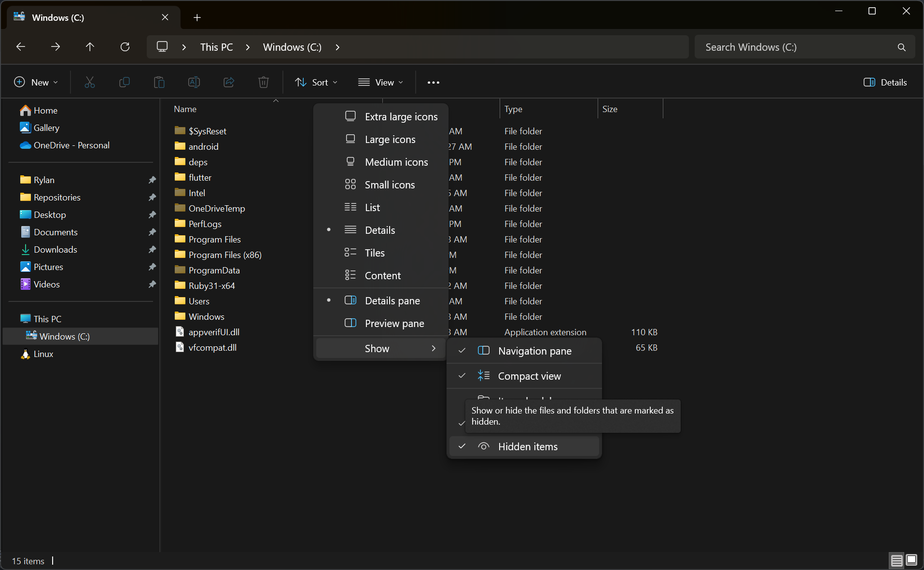Choose Small icons in view menu
This screenshot has width=924, height=570.
(381, 185)
